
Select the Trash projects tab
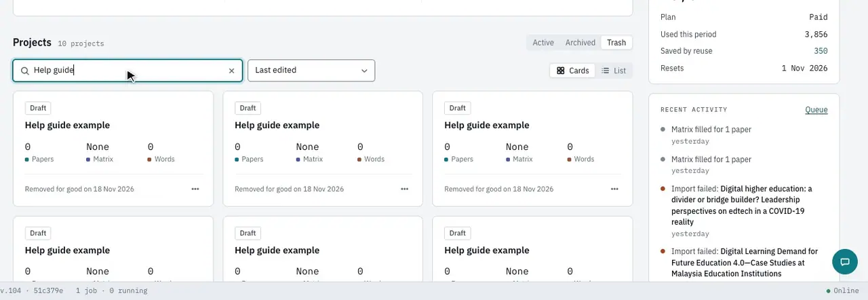[616, 43]
